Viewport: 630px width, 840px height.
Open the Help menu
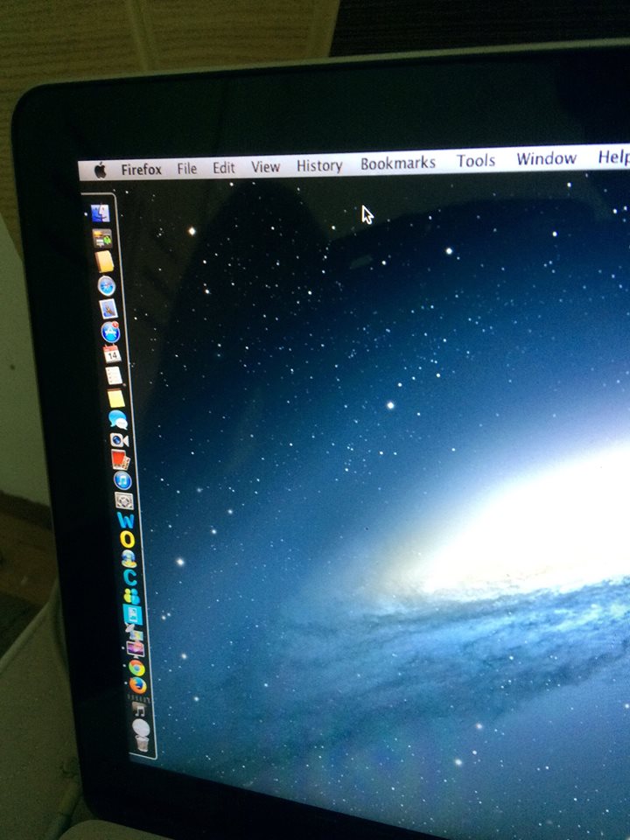(x=614, y=157)
